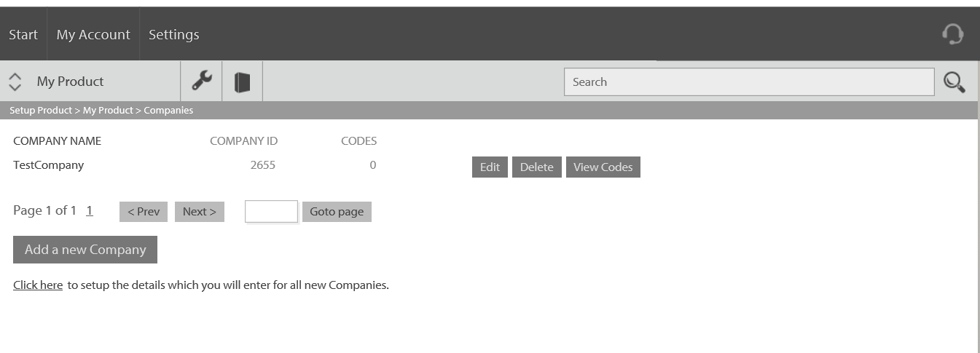Open the book documentation icon
Screen dimensions: 980x353
coord(242,82)
